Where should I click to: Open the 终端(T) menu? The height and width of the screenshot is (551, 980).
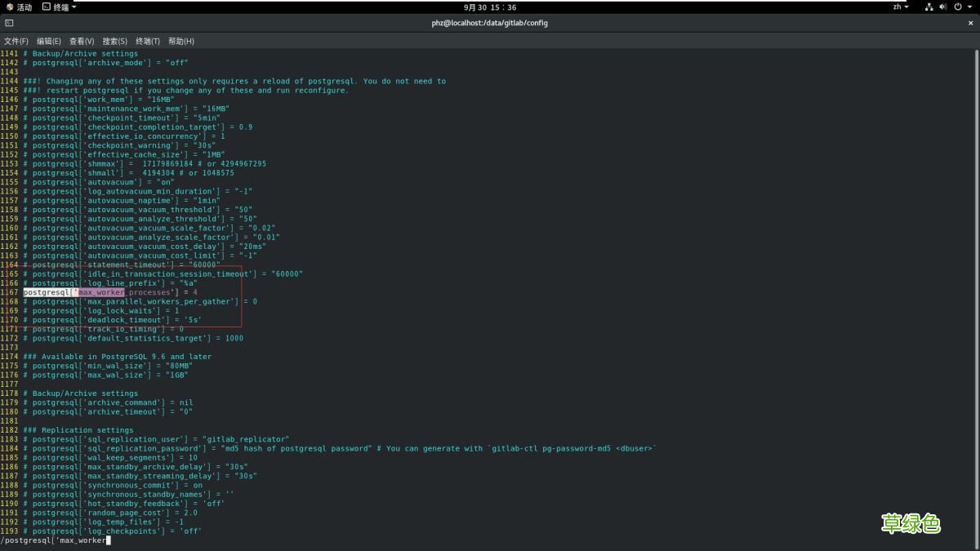point(148,41)
